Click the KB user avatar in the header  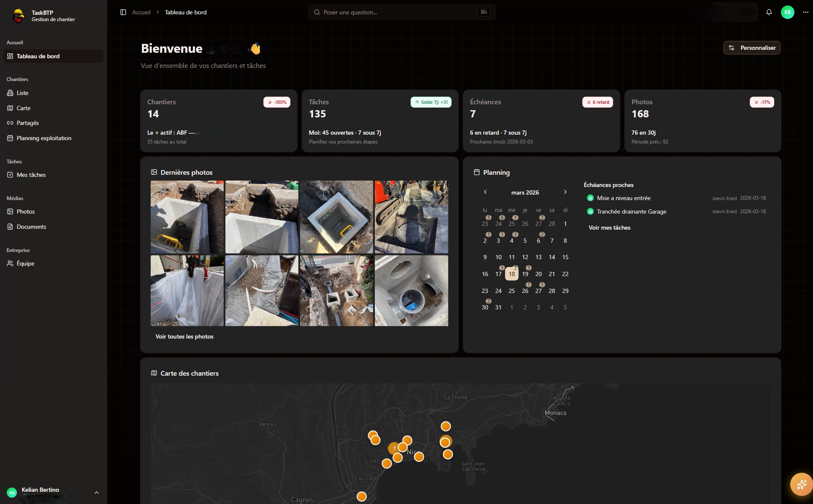[x=787, y=12]
